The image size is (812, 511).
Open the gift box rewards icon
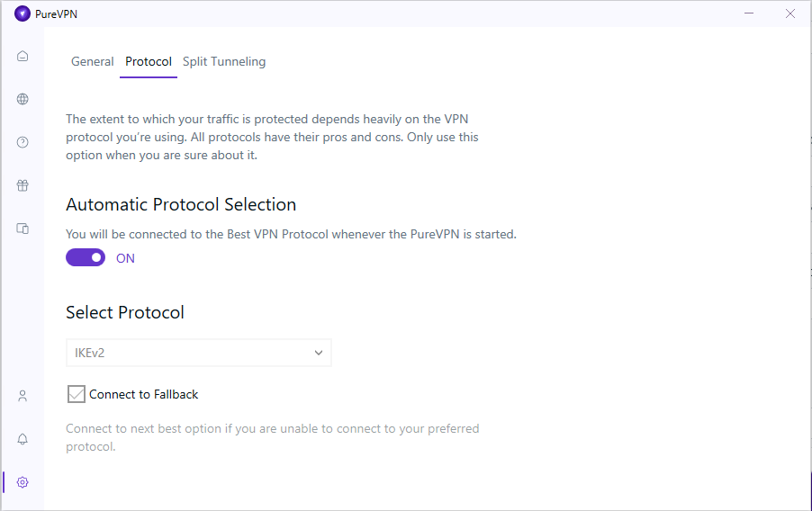click(x=23, y=185)
